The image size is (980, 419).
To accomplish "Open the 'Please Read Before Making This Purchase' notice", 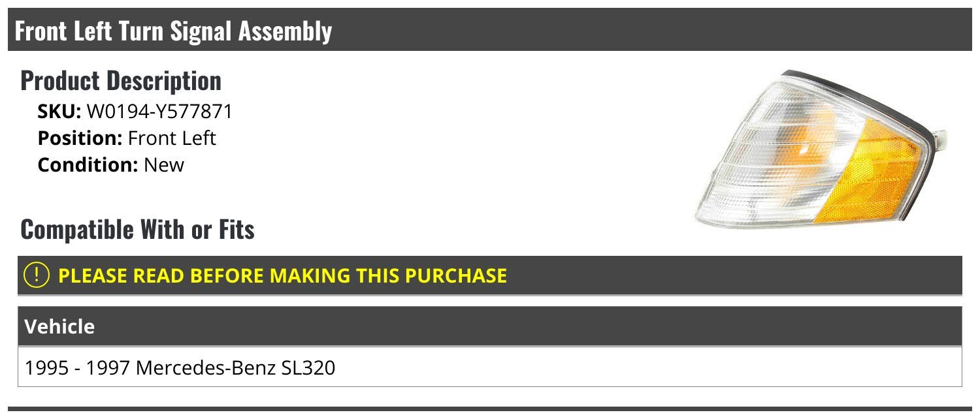I will pos(282,275).
